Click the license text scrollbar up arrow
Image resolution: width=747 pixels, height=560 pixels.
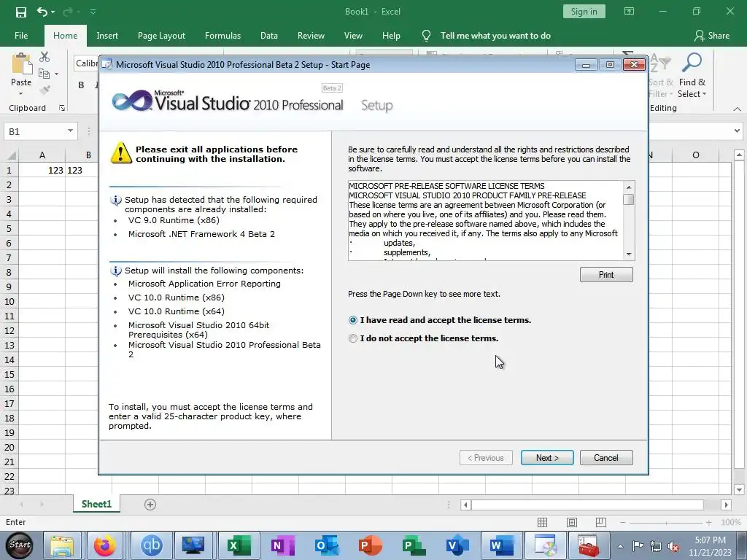tap(629, 187)
